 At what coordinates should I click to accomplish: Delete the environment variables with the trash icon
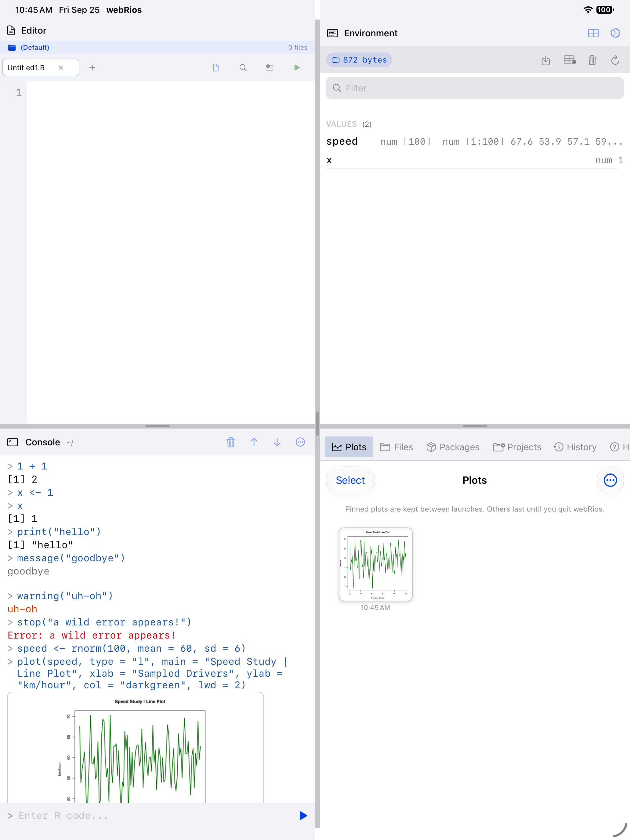click(x=592, y=60)
